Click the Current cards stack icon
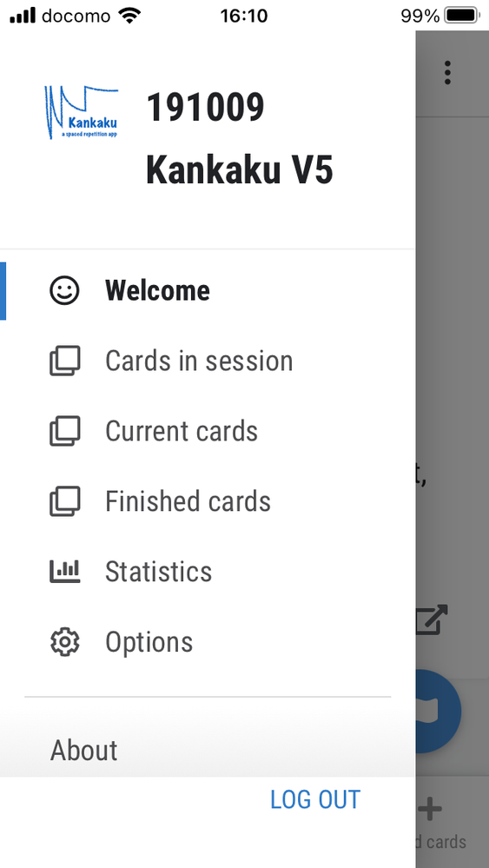This screenshot has height=868, width=489. pyautogui.click(x=65, y=431)
